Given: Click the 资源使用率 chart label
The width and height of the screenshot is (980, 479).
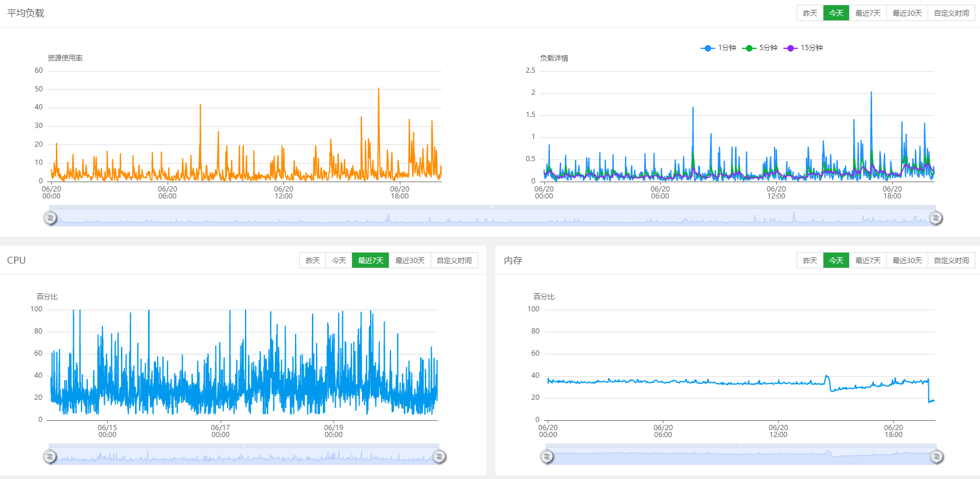Looking at the screenshot, I should coord(65,58).
